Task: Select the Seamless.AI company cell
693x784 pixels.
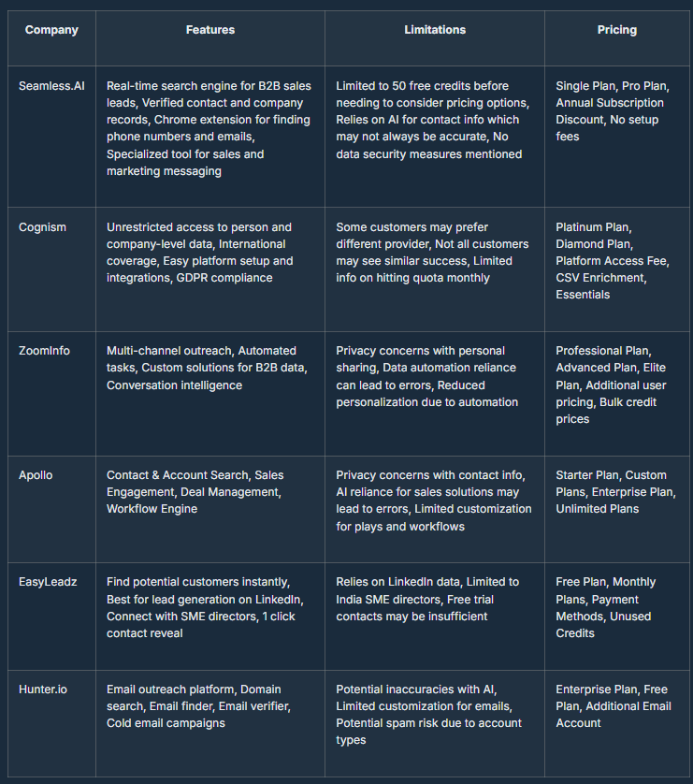Action: coord(51,86)
